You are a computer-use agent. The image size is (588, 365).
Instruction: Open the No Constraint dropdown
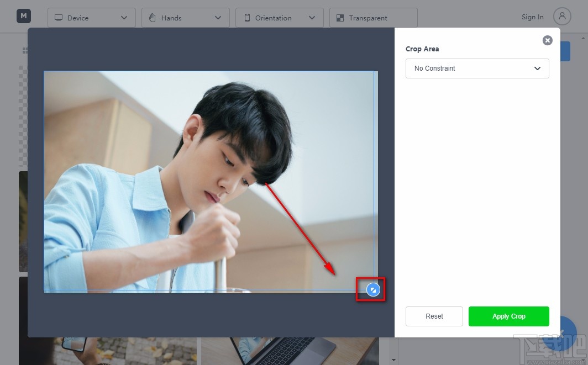477,68
